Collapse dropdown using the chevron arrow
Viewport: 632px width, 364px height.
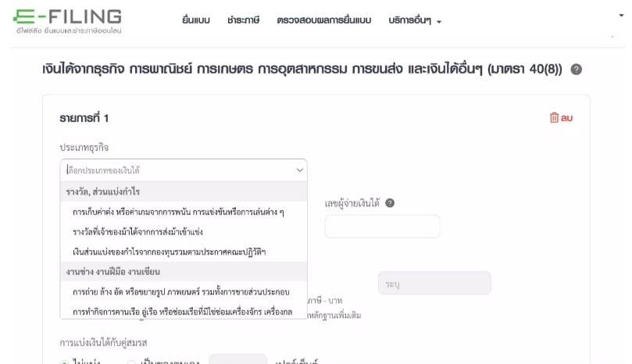tap(299, 170)
